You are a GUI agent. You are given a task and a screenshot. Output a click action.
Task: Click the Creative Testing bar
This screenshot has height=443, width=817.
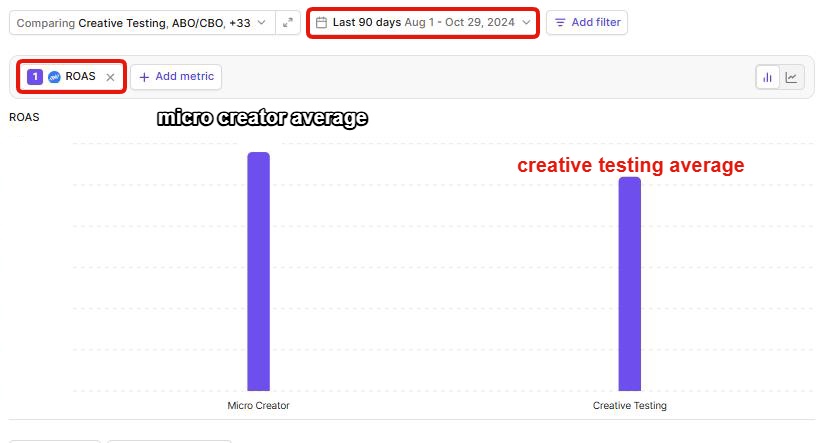[629, 284]
